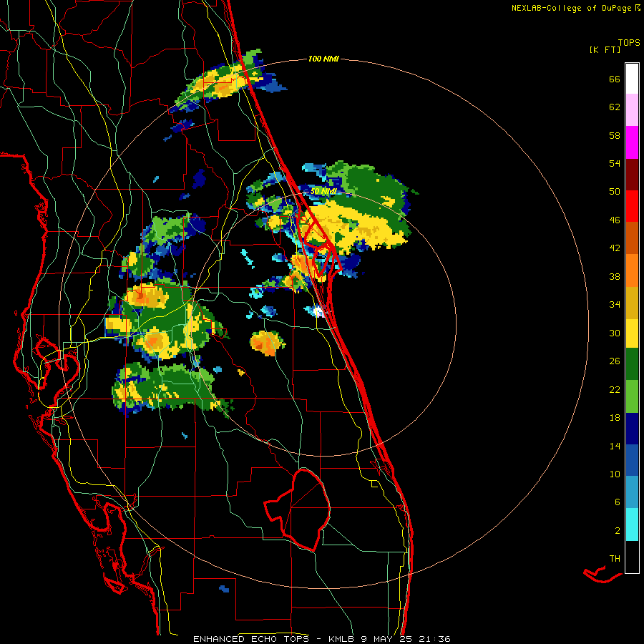Click the '100 NMI' range ring label
The image size is (644, 644).
323,59
